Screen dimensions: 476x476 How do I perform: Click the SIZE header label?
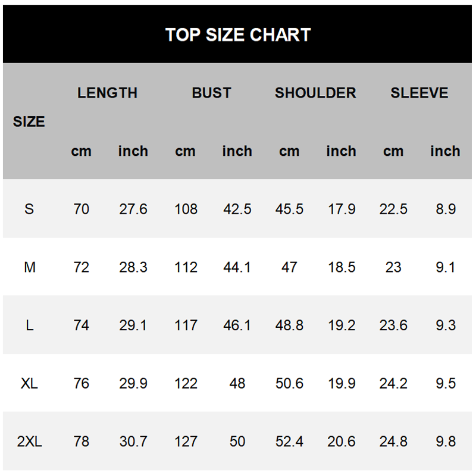(29, 122)
